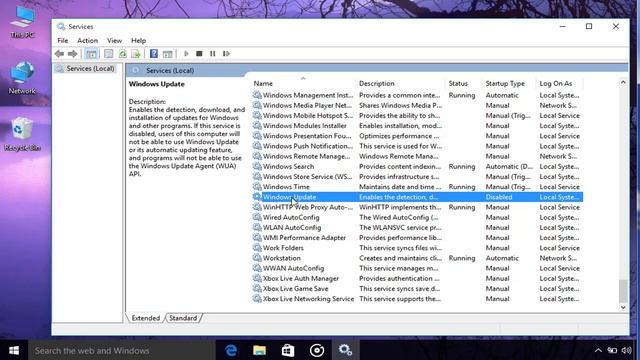Open File Explorer from the taskbar

click(260, 350)
